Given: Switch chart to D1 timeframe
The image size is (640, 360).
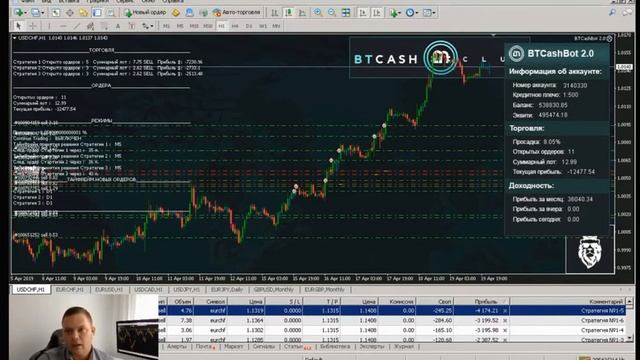Looking at the screenshot, I should click(x=249, y=26).
